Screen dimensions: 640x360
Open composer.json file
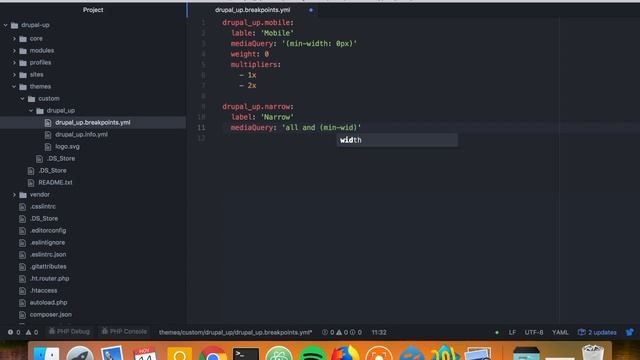pyautogui.click(x=51, y=315)
